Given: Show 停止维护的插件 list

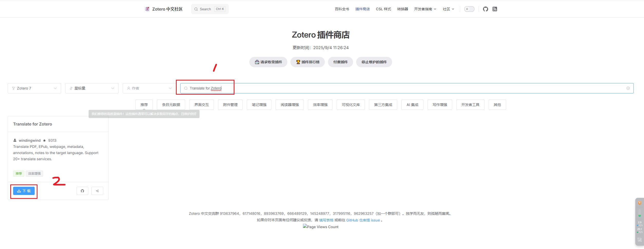Looking at the screenshot, I should pyautogui.click(x=374, y=62).
